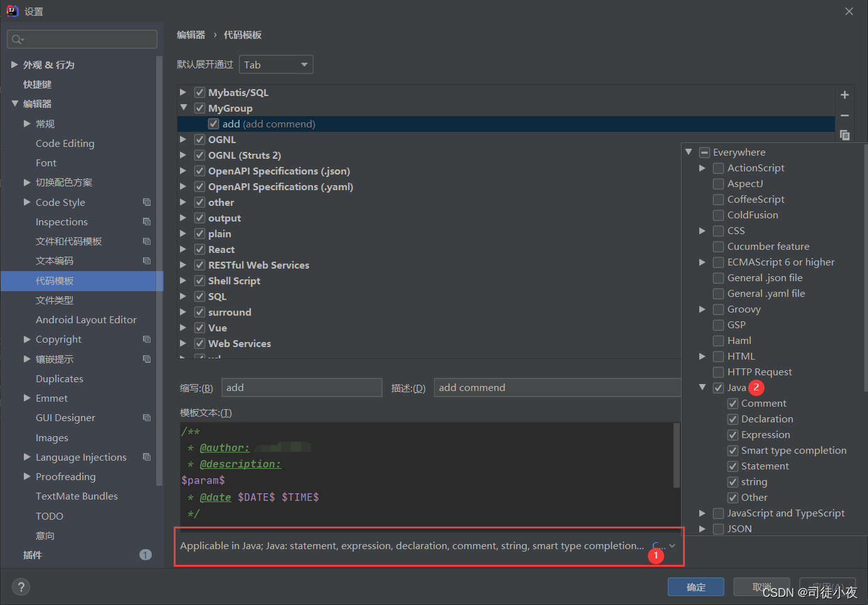Uncheck the Java context checkbox
This screenshot has height=605, width=868.
(719, 387)
